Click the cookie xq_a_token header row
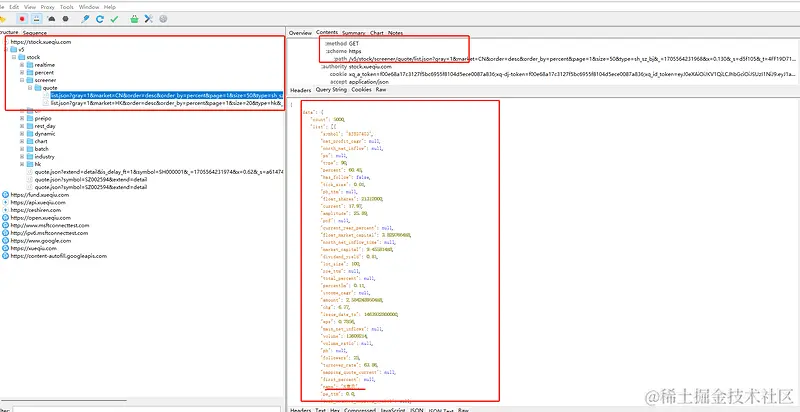Image resolution: width=800 pixels, height=412 pixels. [563, 74]
